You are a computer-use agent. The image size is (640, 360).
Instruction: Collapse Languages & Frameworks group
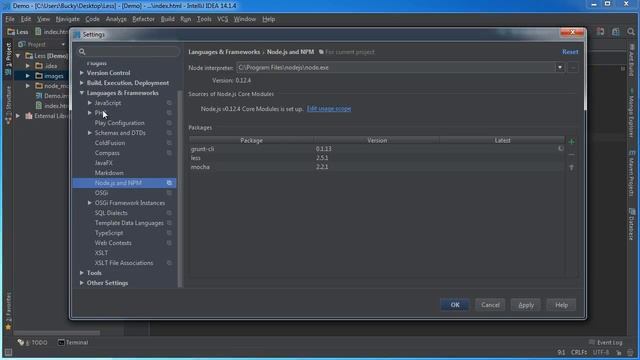click(x=82, y=93)
